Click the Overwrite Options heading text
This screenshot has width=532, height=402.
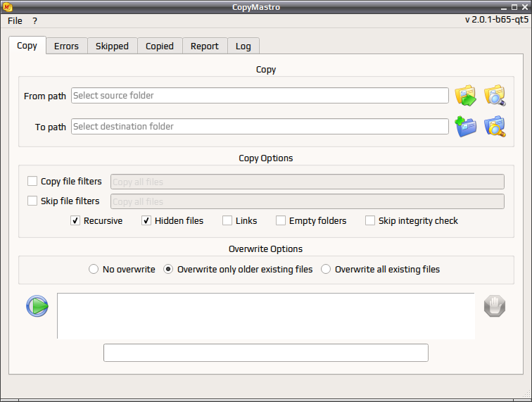point(266,249)
